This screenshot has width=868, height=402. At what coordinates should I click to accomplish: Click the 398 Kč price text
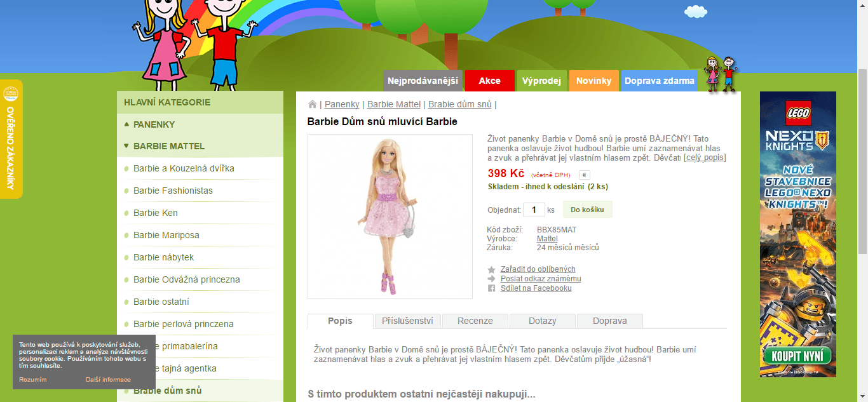pyautogui.click(x=506, y=174)
